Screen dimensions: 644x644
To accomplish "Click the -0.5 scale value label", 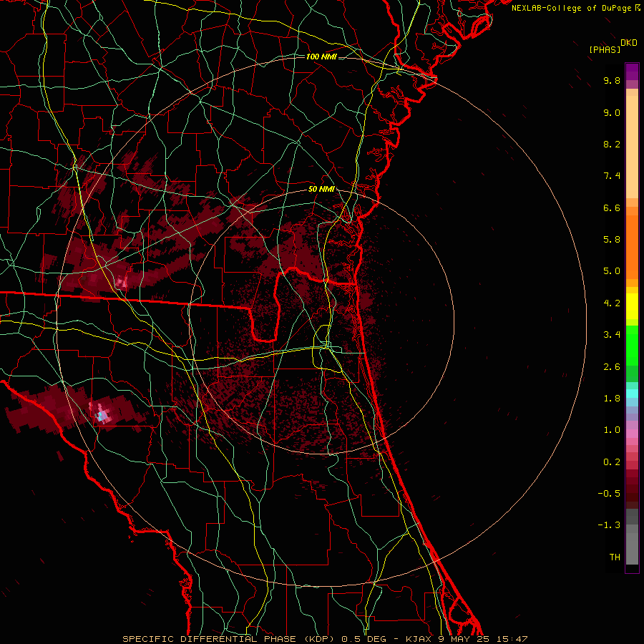I will click(609, 494).
